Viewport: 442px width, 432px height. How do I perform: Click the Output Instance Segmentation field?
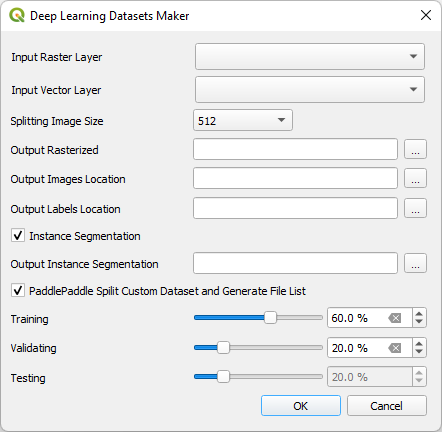[295, 263]
